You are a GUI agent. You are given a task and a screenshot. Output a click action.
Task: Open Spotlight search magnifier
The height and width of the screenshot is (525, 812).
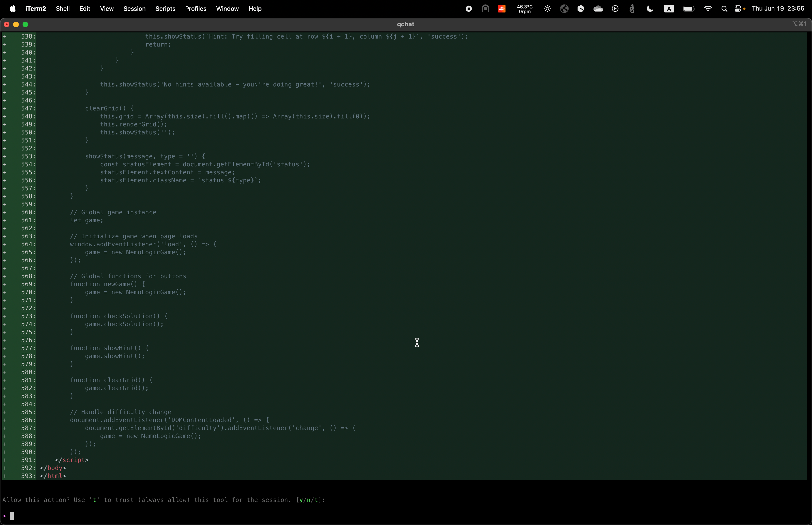point(724,9)
